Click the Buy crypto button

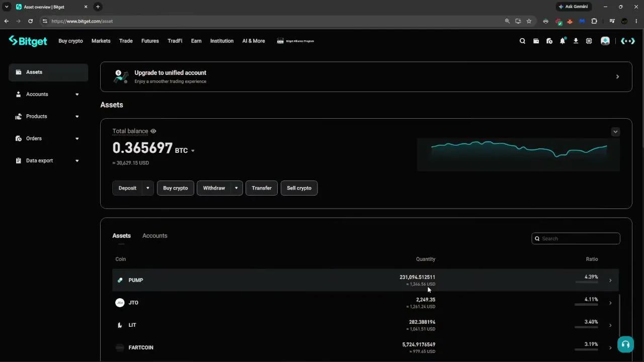click(x=176, y=188)
